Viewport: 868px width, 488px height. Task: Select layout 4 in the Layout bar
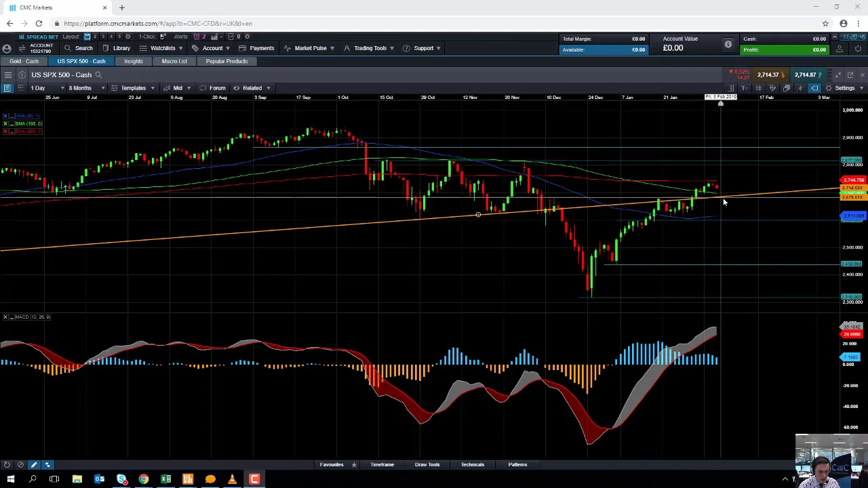pos(111,37)
